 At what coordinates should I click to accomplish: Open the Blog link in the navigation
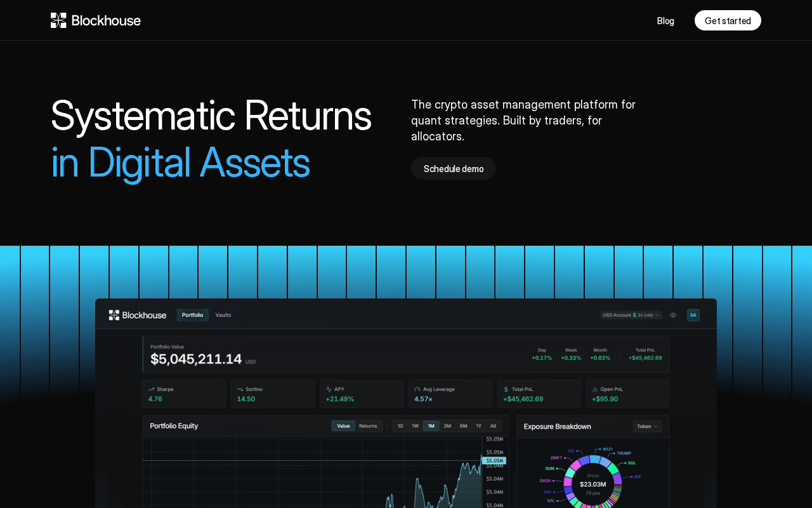(665, 21)
